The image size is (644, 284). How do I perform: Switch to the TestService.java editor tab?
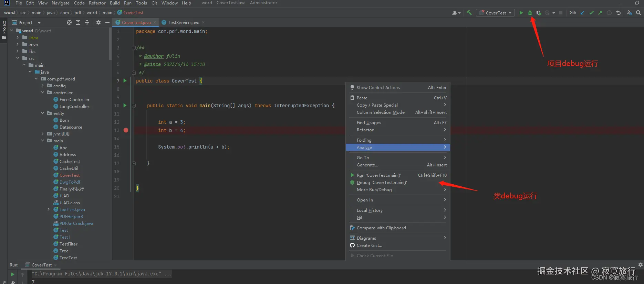pyautogui.click(x=183, y=22)
